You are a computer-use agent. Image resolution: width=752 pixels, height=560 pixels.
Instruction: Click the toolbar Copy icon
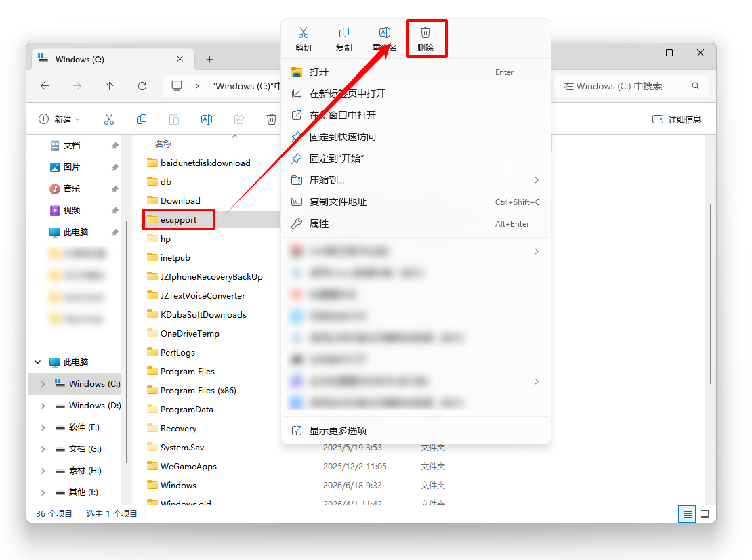(142, 119)
